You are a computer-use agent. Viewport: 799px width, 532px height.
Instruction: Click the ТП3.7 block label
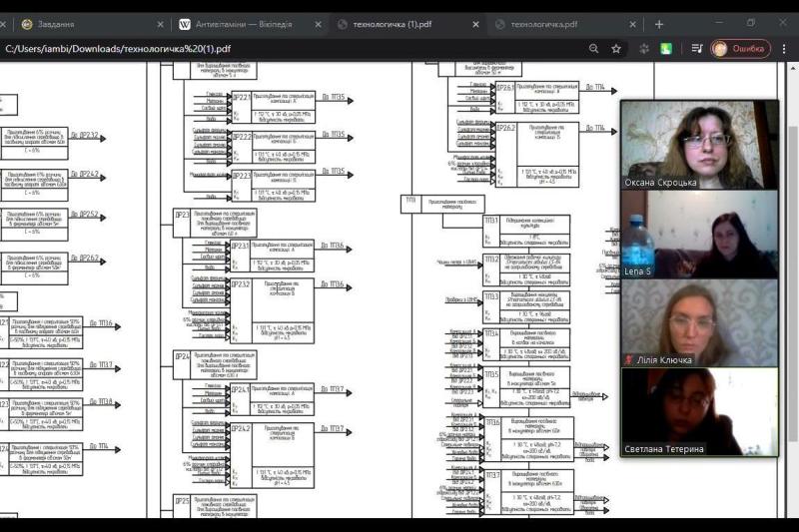point(492,475)
